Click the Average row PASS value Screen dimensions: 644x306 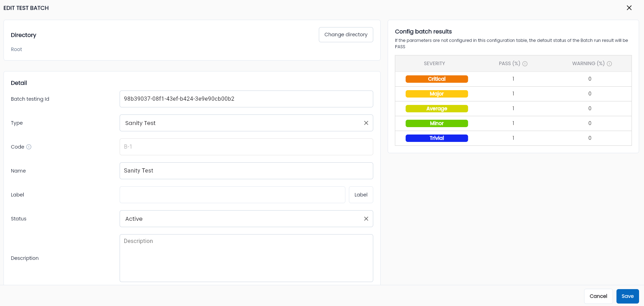click(x=513, y=108)
